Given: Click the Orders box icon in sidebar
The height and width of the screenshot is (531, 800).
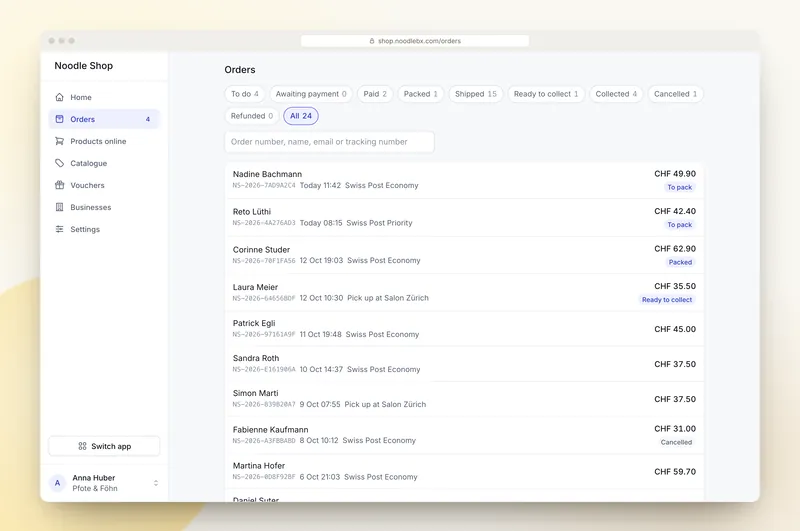Looking at the screenshot, I should 60,119.
